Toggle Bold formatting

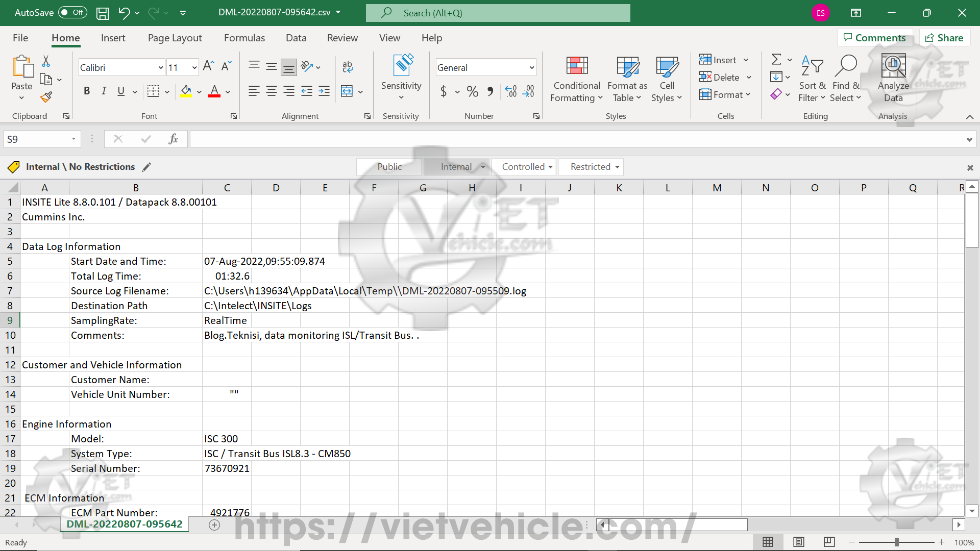tap(87, 91)
